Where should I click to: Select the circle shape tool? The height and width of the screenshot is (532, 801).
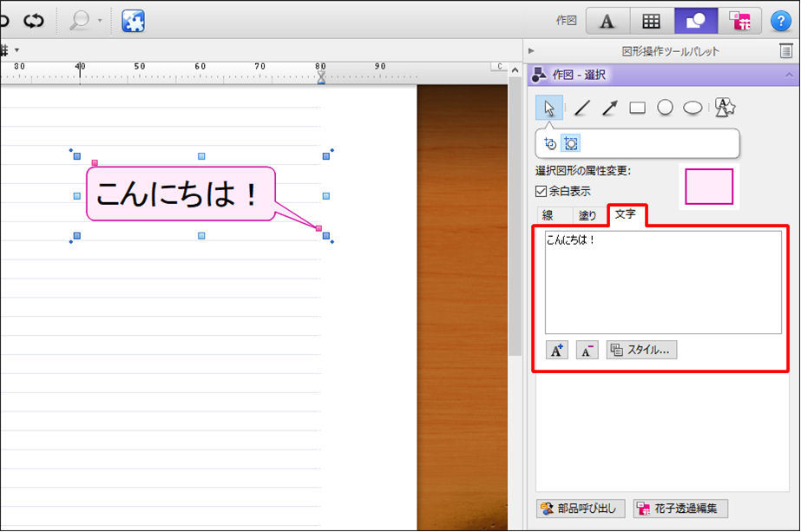[665, 108]
